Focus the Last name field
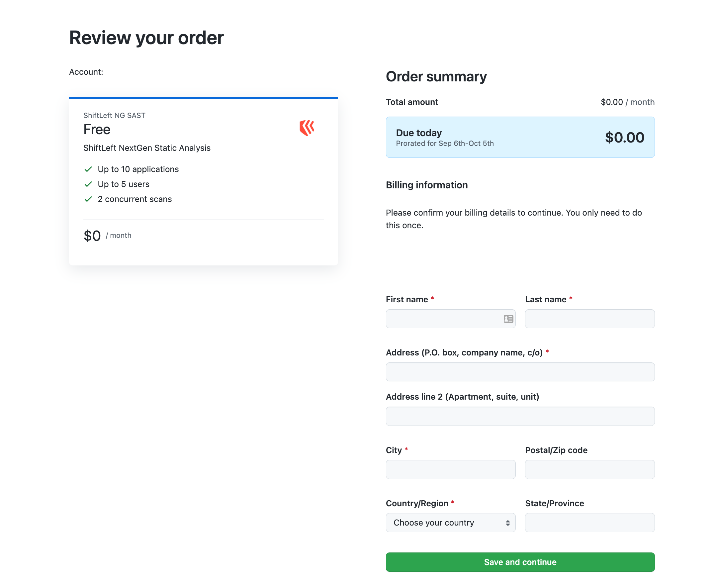Viewport: 716px width, 588px height. click(589, 319)
